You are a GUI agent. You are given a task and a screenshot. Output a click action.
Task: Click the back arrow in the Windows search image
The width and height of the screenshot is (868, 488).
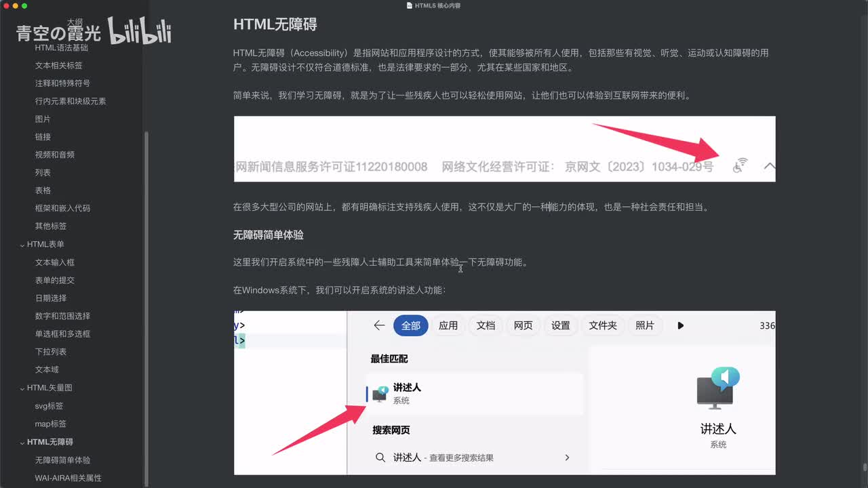pos(379,325)
